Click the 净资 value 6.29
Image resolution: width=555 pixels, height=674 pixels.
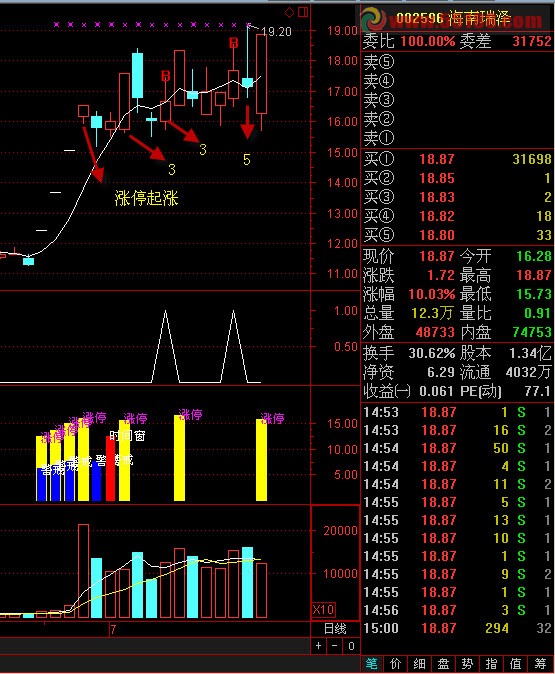click(441, 372)
